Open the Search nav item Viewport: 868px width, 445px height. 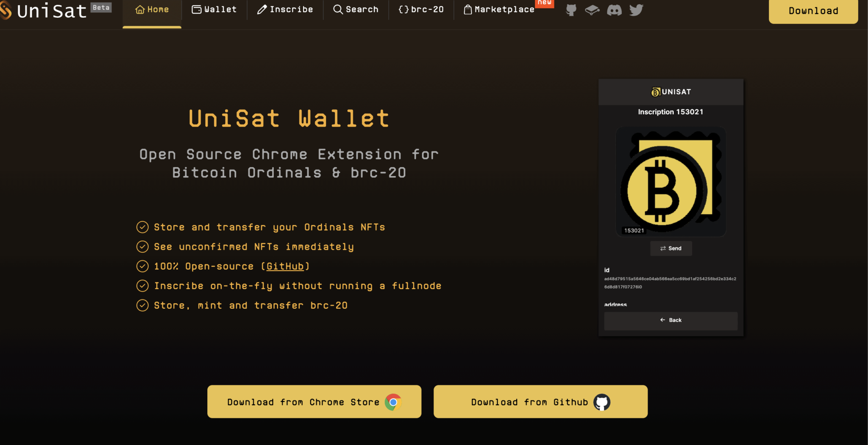[356, 10]
